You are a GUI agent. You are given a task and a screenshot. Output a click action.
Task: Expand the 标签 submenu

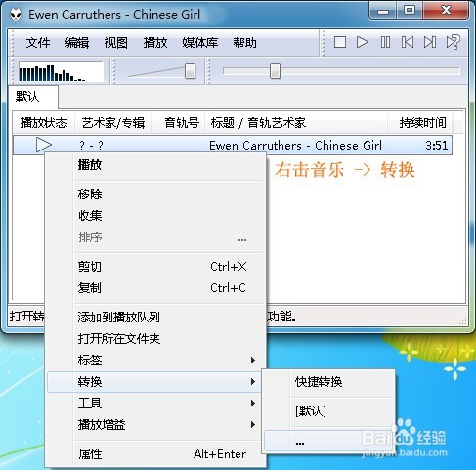pyautogui.click(x=155, y=361)
